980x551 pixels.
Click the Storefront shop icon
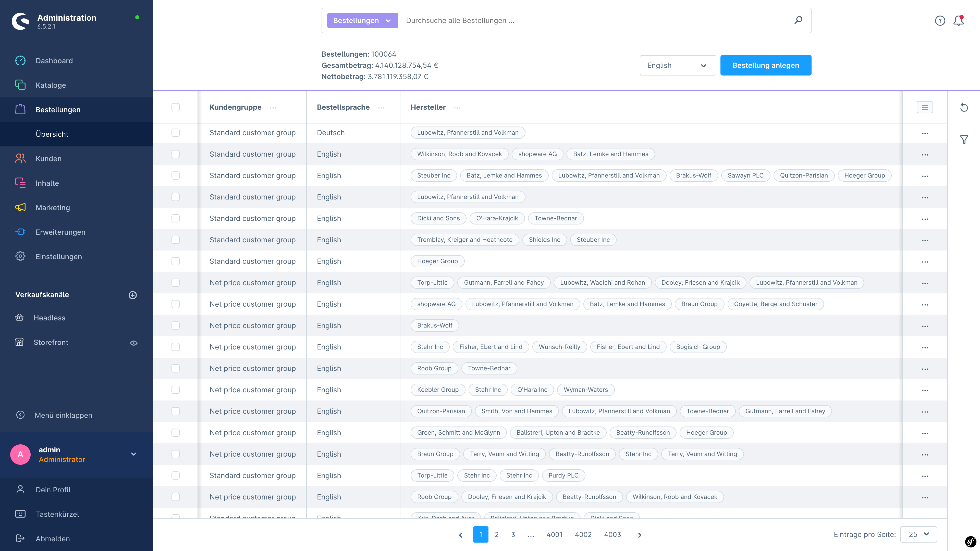coord(19,342)
